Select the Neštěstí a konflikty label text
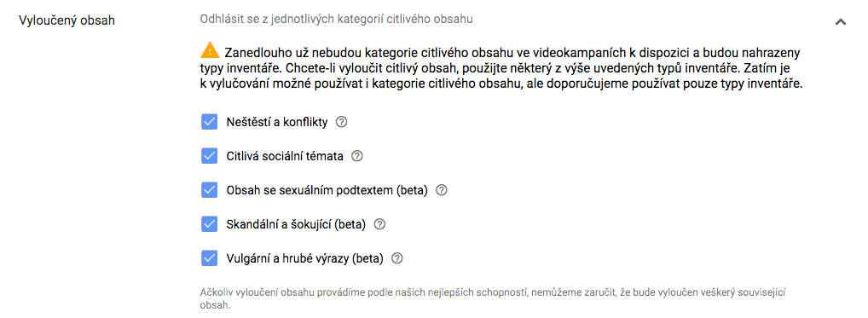 click(277, 123)
